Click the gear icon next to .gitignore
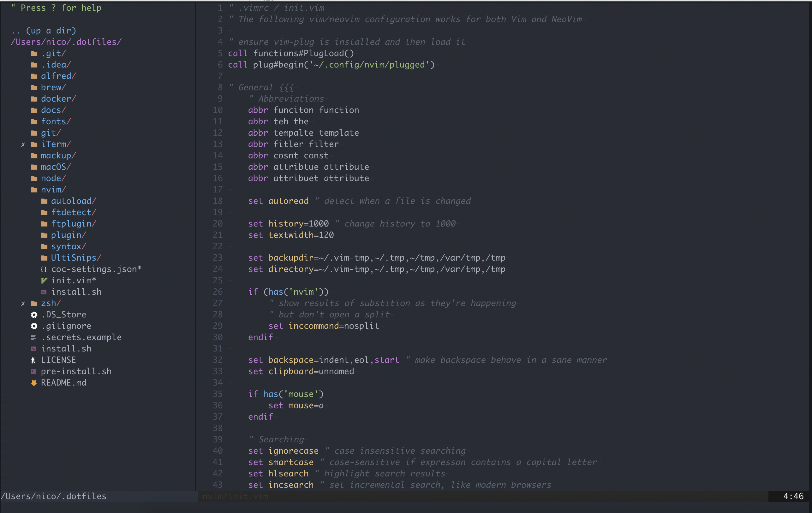Image resolution: width=812 pixels, height=513 pixels. [x=34, y=326]
